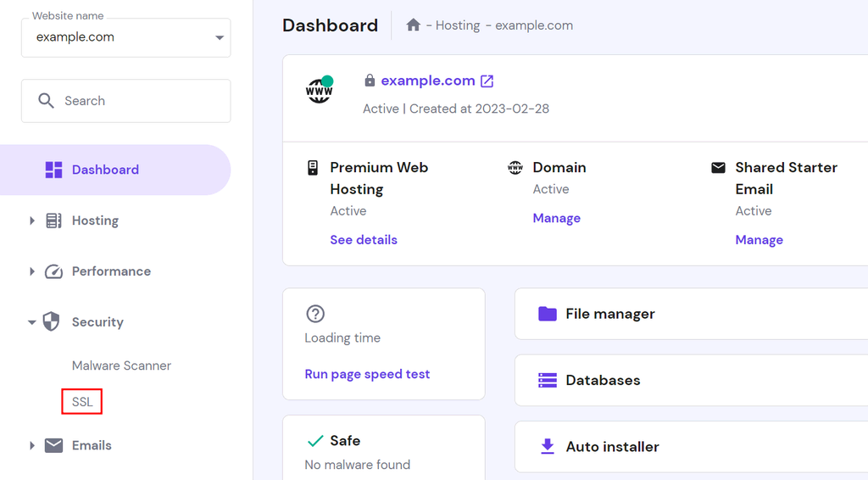Image resolution: width=868 pixels, height=480 pixels.
Task: Click the breadcrumb home icon
Action: (x=413, y=25)
